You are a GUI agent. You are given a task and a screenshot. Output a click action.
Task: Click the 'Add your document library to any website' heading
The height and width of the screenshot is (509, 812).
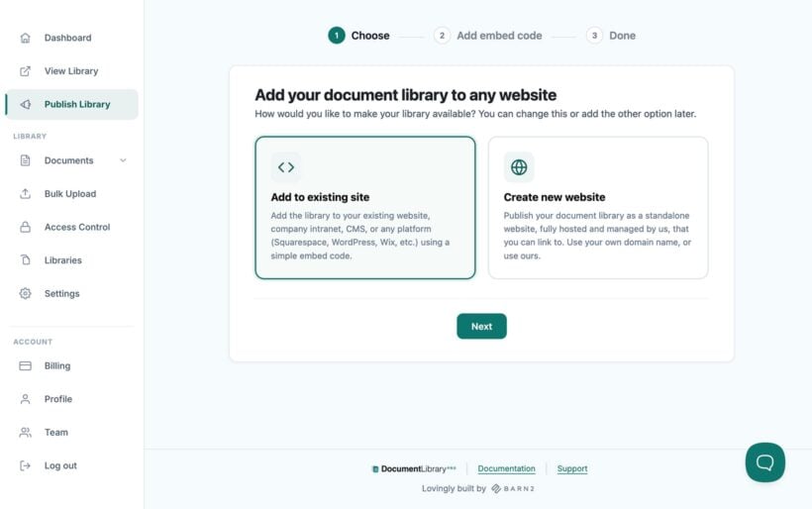[405, 95]
